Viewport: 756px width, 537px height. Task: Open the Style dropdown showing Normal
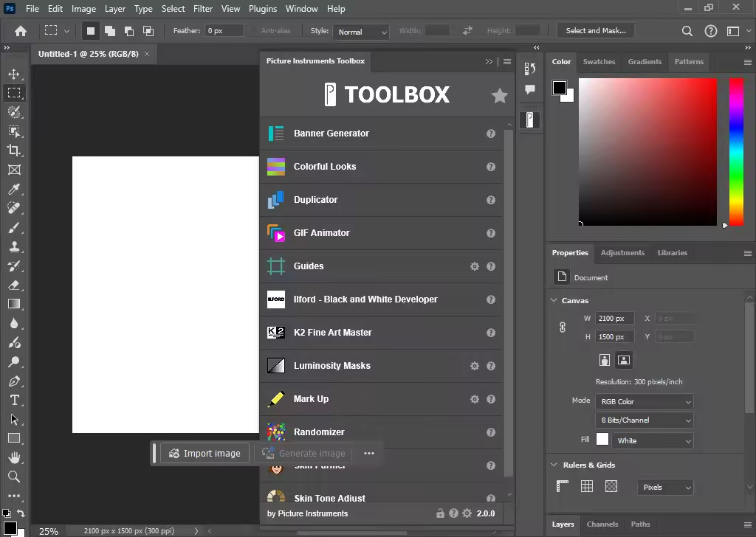click(361, 32)
